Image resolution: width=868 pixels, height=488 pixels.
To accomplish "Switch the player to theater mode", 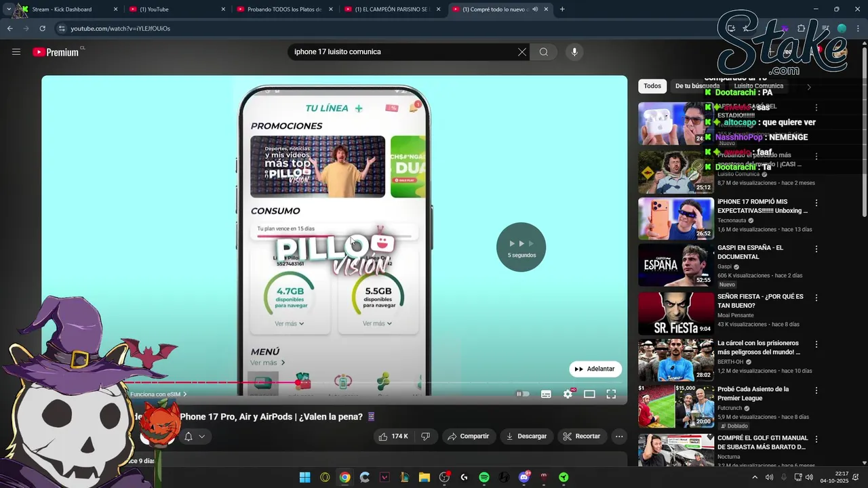I will pyautogui.click(x=589, y=394).
